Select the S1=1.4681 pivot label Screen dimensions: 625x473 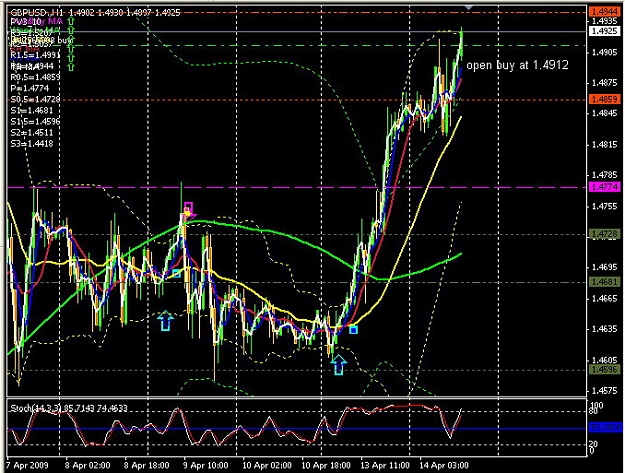tap(31, 110)
